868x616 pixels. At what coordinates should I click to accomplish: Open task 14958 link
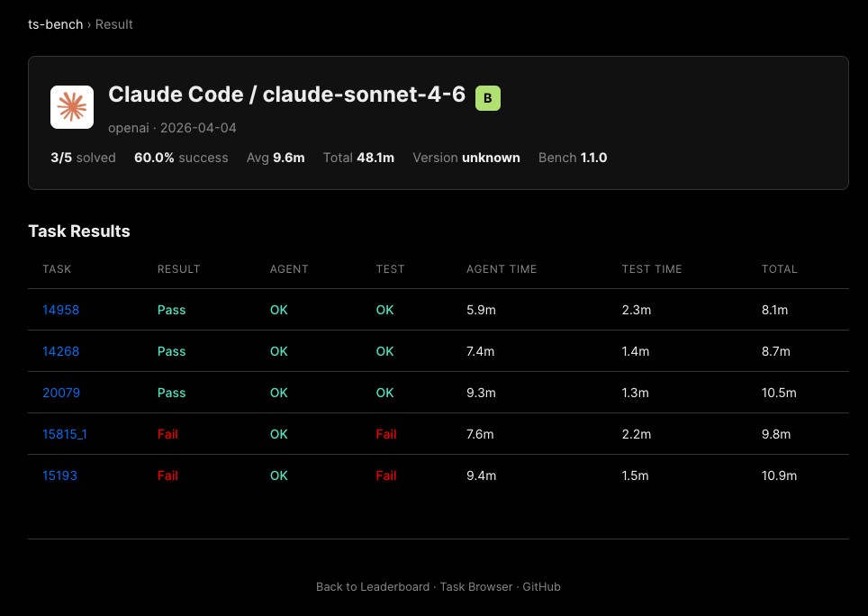pos(61,310)
